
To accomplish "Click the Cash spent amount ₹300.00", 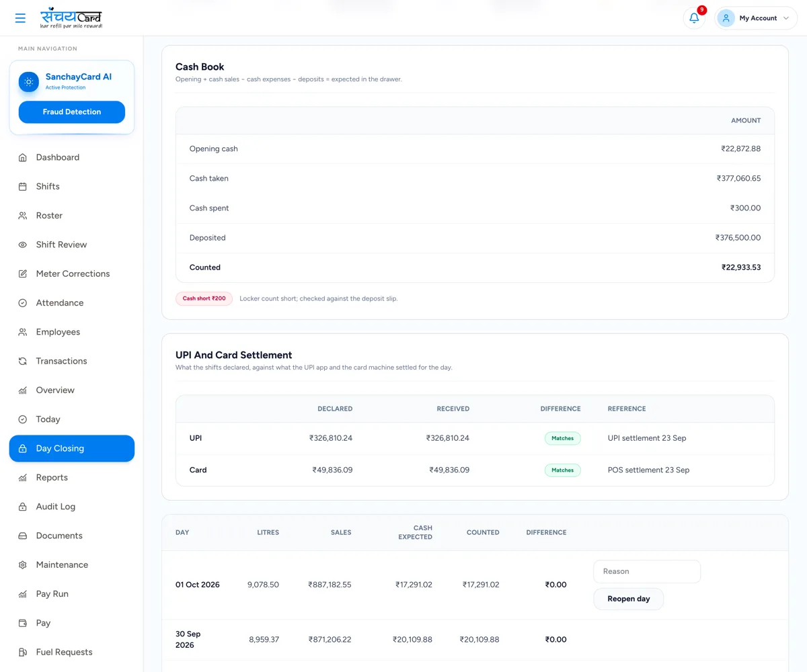I will (746, 208).
